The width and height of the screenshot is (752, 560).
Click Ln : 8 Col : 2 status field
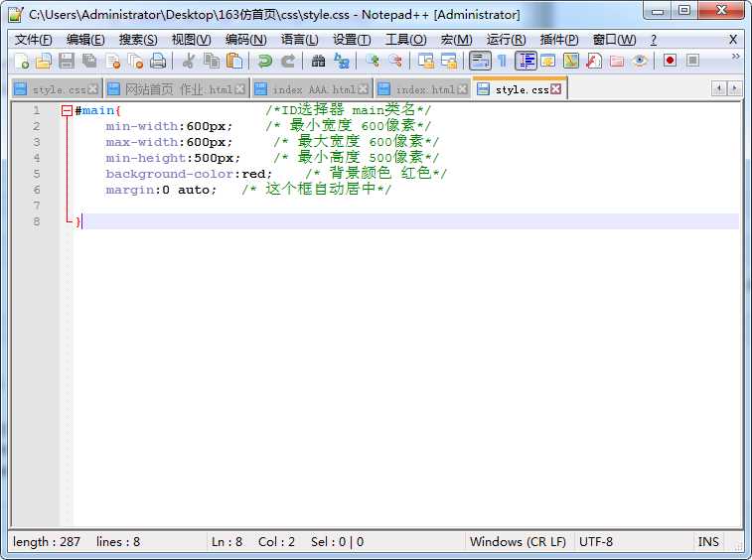pyautogui.click(x=253, y=542)
